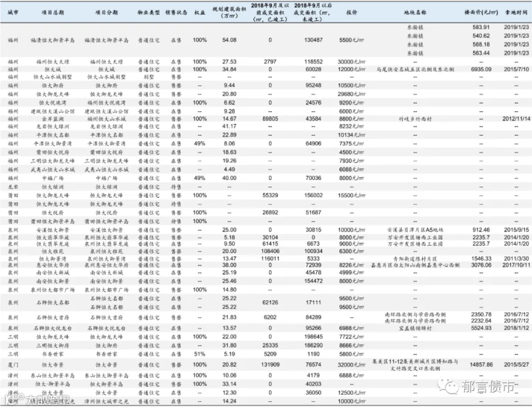Click the 报价 column header

[352, 12]
